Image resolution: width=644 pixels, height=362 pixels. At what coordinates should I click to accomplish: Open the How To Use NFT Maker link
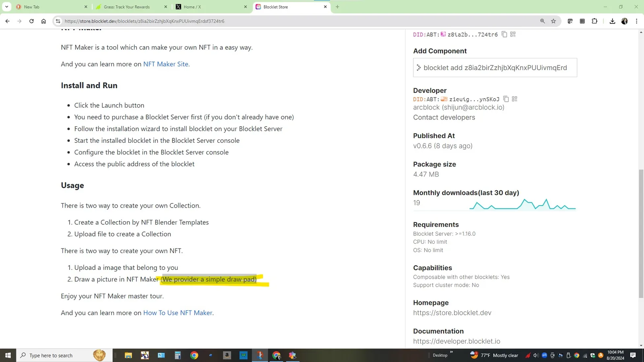pyautogui.click(x=178, y=313)
